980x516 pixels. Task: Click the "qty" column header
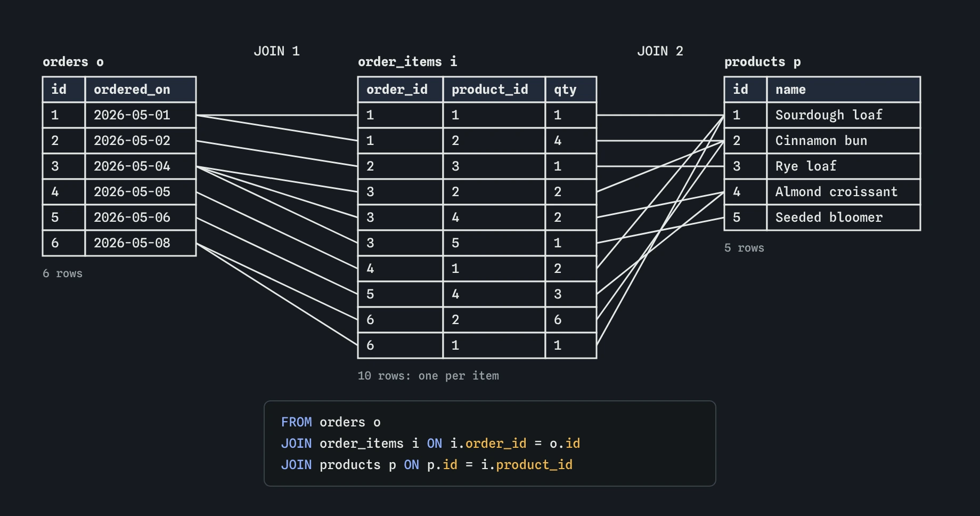tap(571, 90)
